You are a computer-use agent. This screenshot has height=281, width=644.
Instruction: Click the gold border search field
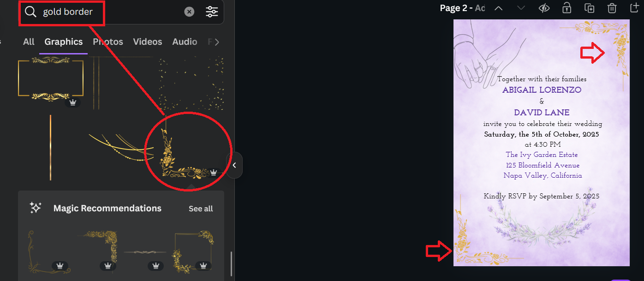coord(111,12)
